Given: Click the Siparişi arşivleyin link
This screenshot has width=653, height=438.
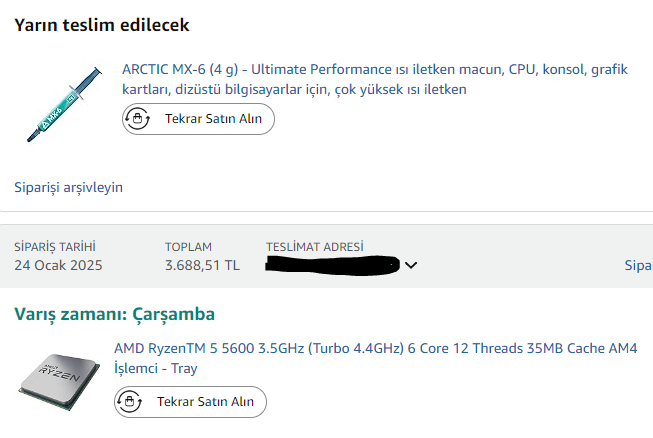Looking at the screenshot, I should [69, 187].
